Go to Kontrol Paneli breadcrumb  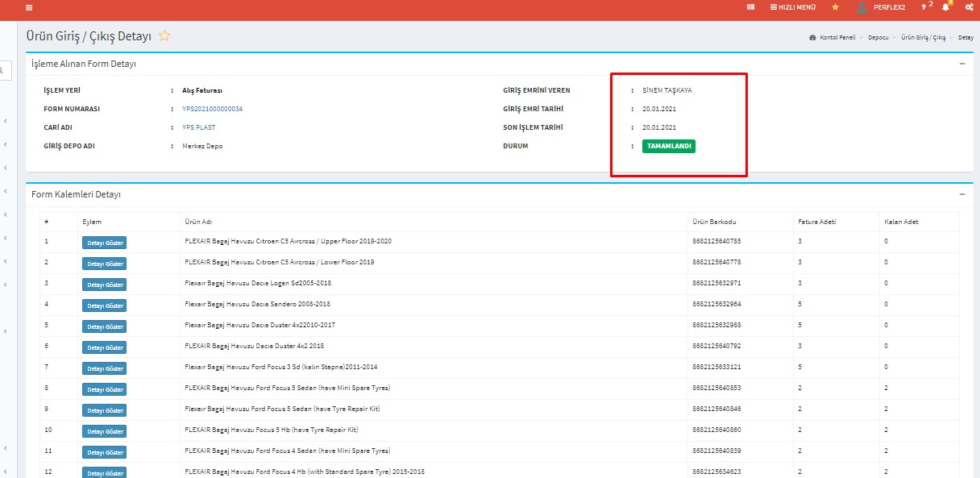837,38
